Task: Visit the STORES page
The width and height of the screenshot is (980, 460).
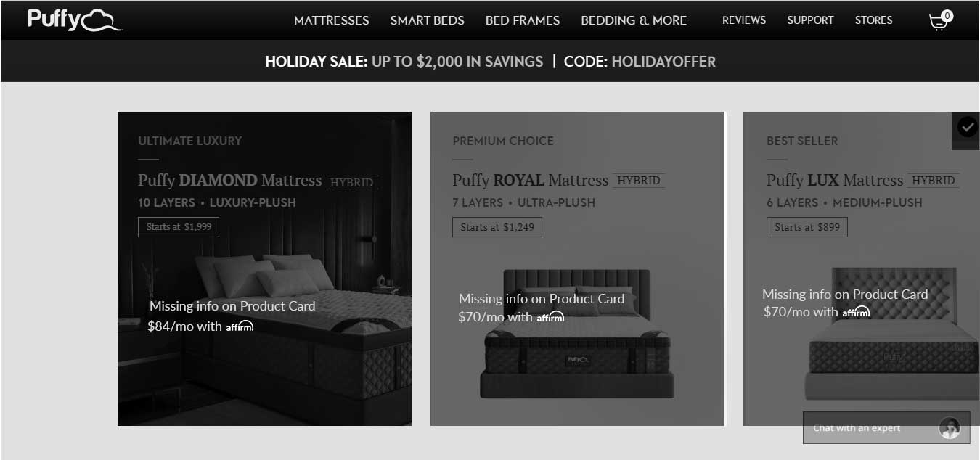Action: tap(874, 20)
